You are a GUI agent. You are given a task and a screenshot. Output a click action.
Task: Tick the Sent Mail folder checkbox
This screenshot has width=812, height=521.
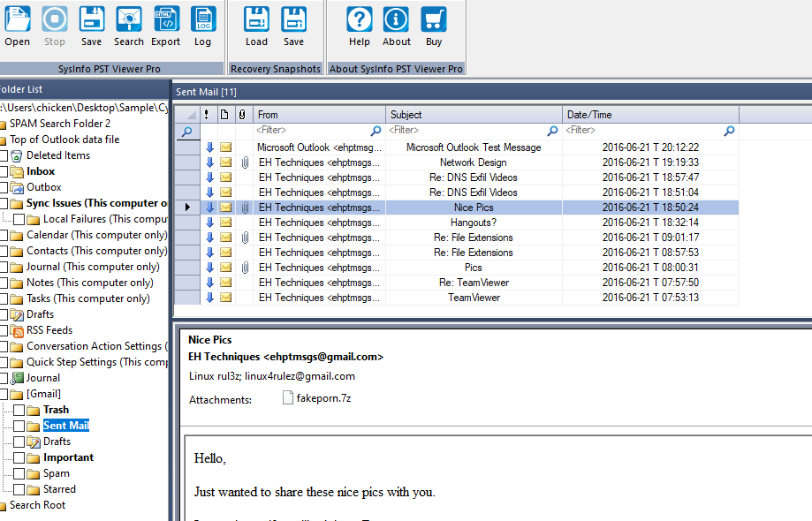[x=19, y=426]
